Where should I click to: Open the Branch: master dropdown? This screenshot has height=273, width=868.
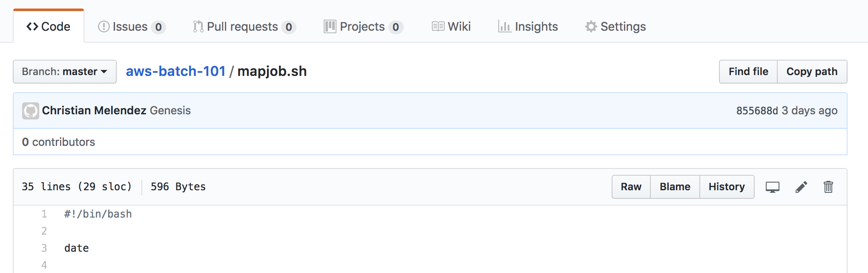[64, 72]
